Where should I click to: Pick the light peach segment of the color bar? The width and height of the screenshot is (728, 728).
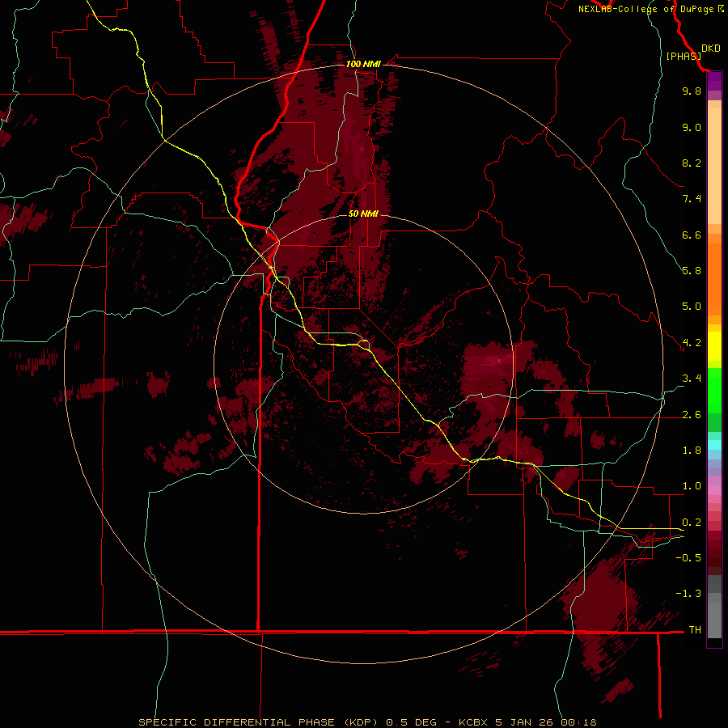point(714,166)
